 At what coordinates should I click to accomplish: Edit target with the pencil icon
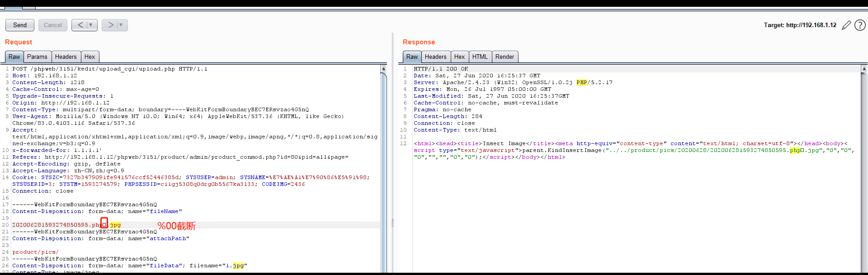[x=846, y=25]
